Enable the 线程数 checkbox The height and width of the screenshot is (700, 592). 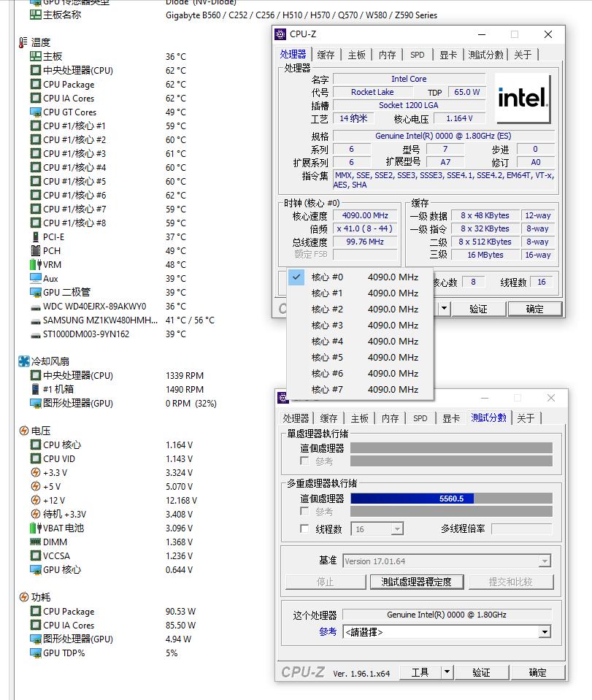304,528
